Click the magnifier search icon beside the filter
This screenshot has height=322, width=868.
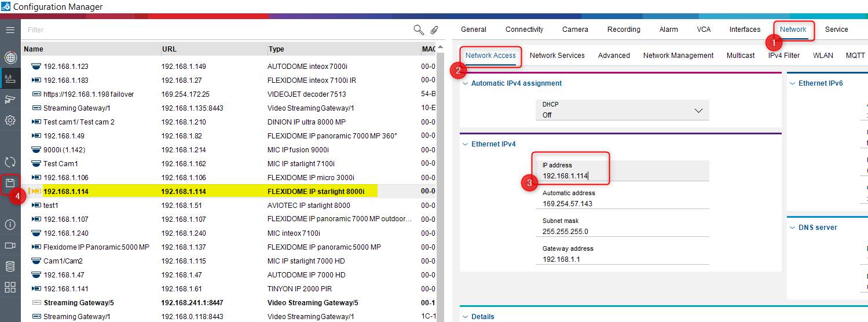coord(418,30)
